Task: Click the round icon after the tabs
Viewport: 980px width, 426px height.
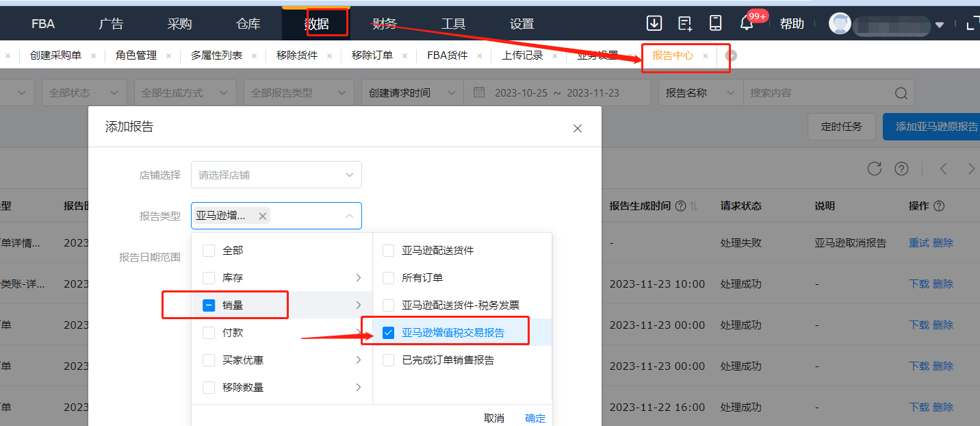Action: point(732,55)
